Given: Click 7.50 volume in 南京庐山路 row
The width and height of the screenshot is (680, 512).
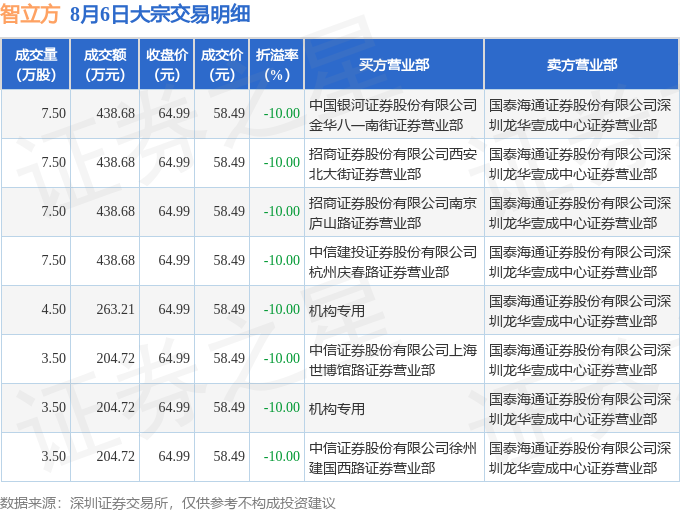Looking at the screenshot, I should pos(53,212).
